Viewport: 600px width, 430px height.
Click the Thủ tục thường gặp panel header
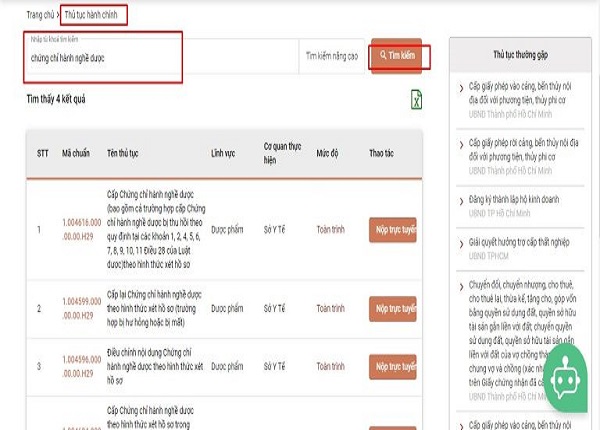point(520,55)
